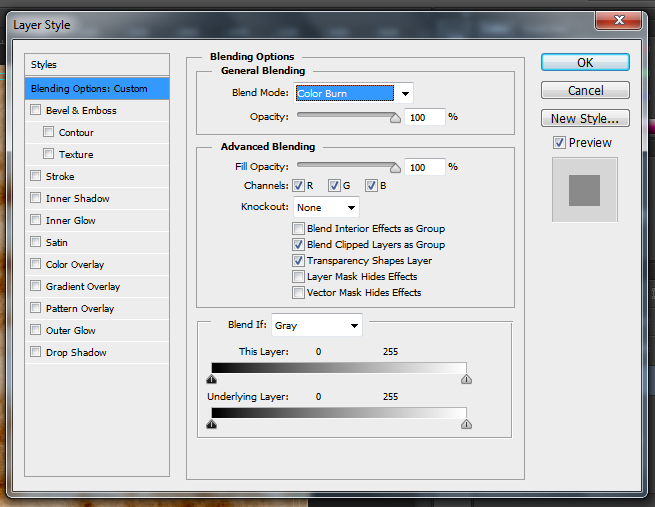Enable the Satin checkbox

point(36,242)
